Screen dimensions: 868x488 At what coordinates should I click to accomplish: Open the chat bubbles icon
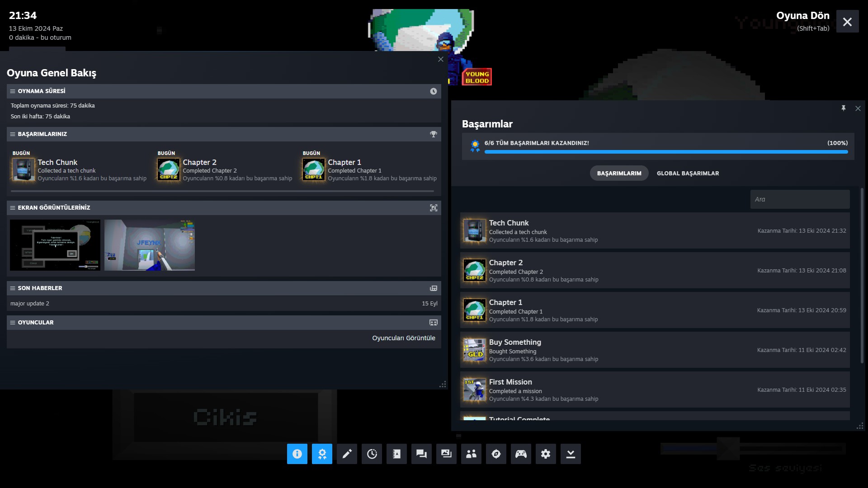pyautogui.click(x=421, y=454)
